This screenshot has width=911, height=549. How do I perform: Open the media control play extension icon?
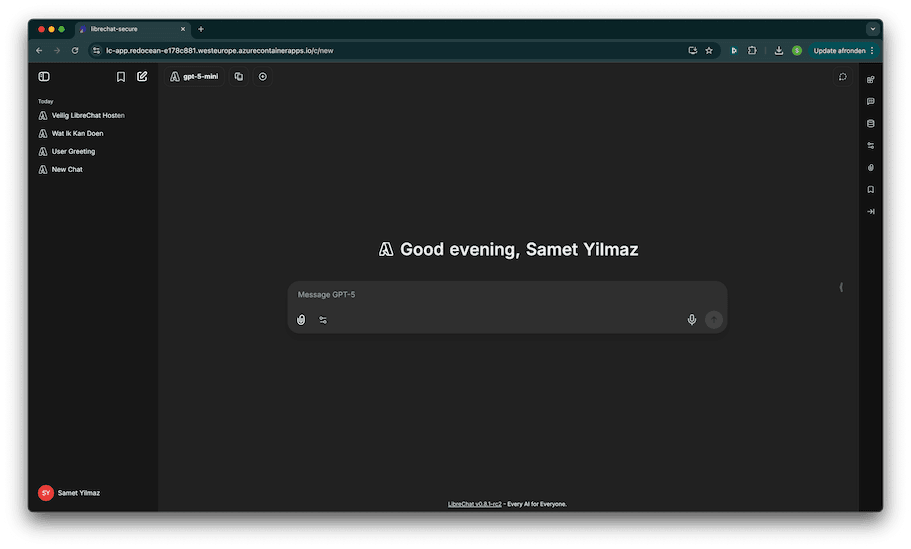(734, 51)
